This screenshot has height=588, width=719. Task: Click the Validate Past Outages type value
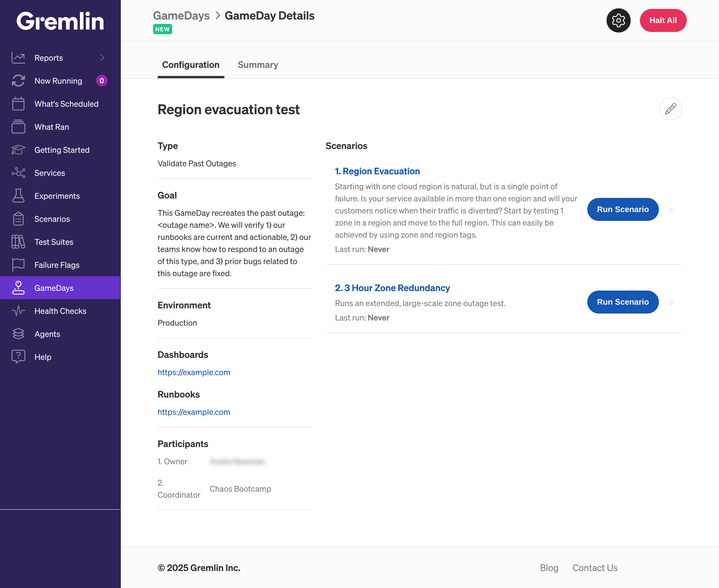(197, 164)
